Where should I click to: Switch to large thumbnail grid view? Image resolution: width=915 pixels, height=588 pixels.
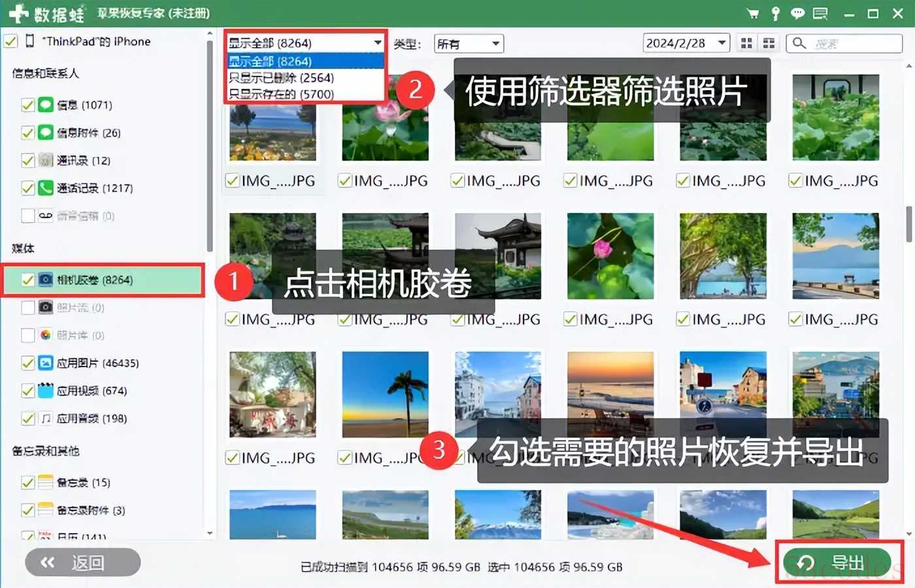click(746, 44)
